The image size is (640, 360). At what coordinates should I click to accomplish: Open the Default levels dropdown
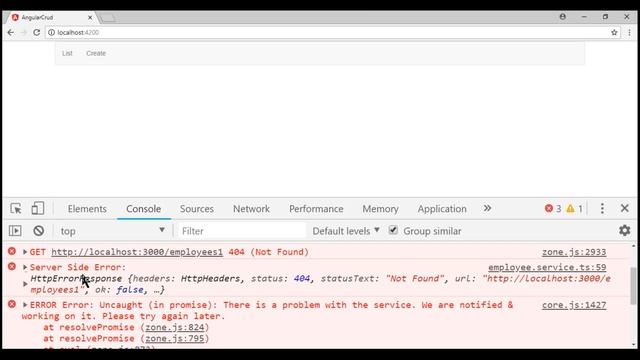point(346,231)
